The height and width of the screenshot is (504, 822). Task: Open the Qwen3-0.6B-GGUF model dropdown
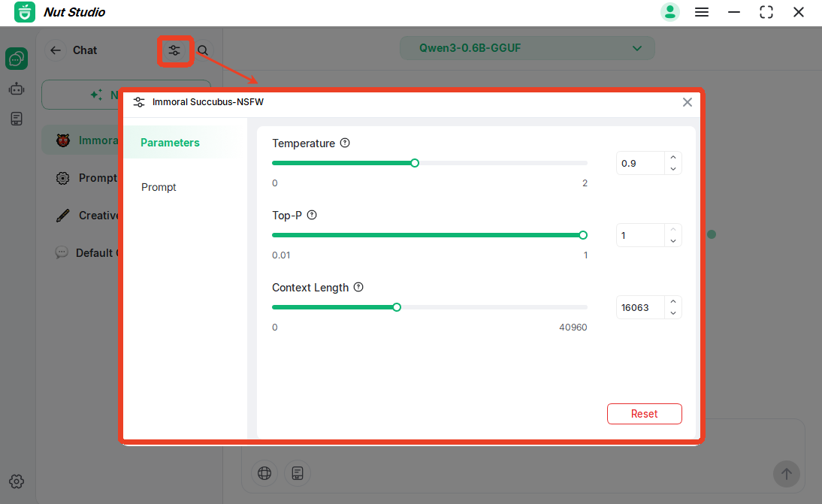[x=527, y=48]
